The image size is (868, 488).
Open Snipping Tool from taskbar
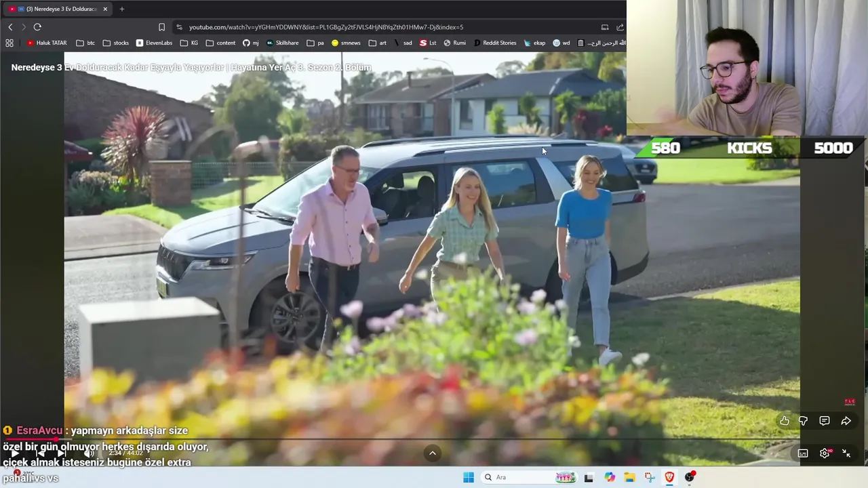point(650,477)
